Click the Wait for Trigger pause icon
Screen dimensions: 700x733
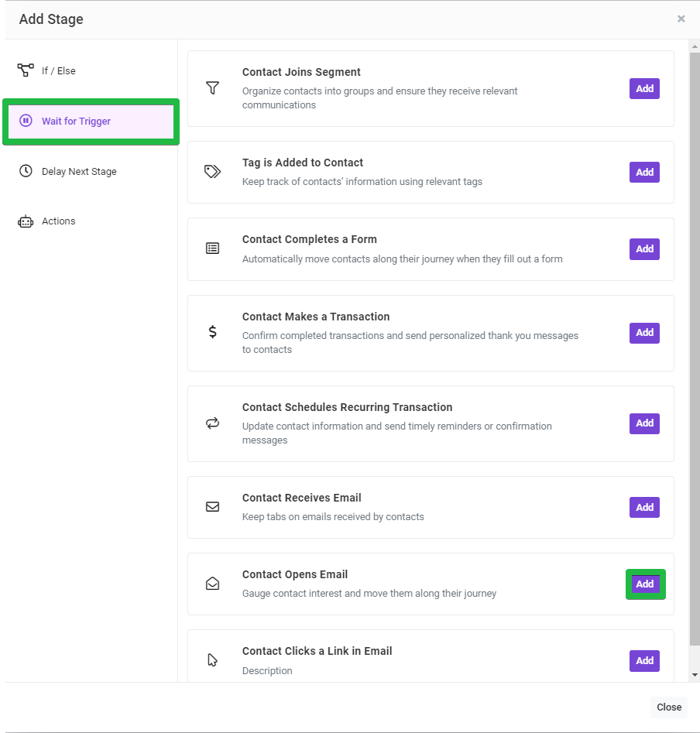(26, 121)
